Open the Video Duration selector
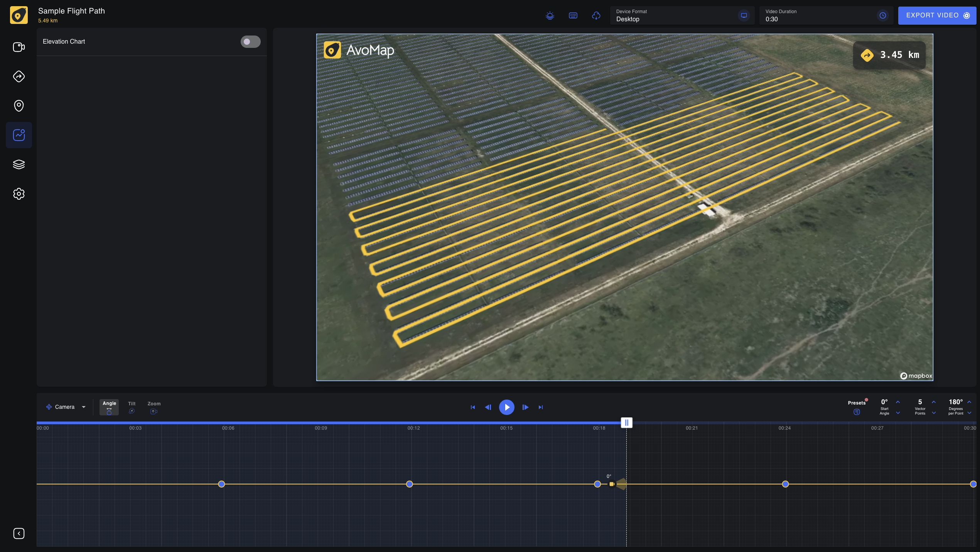 tap(826, 15)
